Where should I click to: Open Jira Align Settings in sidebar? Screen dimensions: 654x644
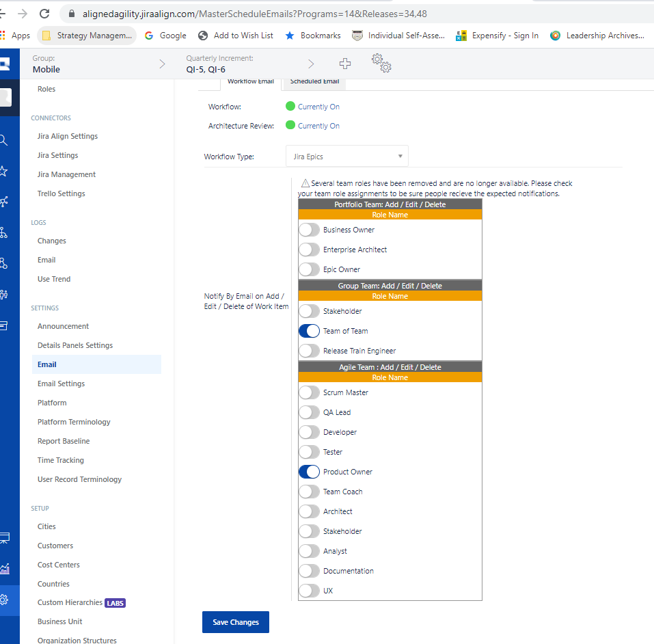point(68,136)
